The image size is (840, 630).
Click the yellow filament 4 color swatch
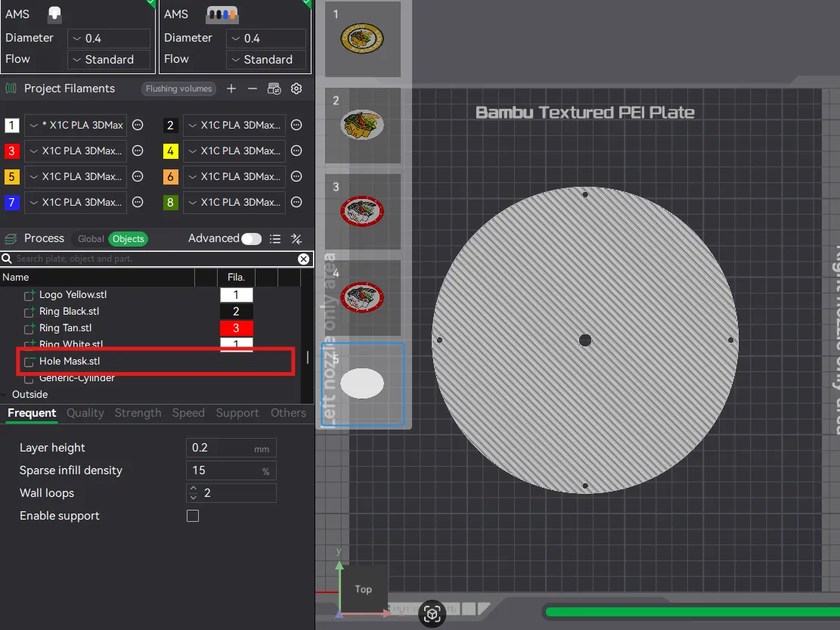pyautogui.click(x=171, y=151)
